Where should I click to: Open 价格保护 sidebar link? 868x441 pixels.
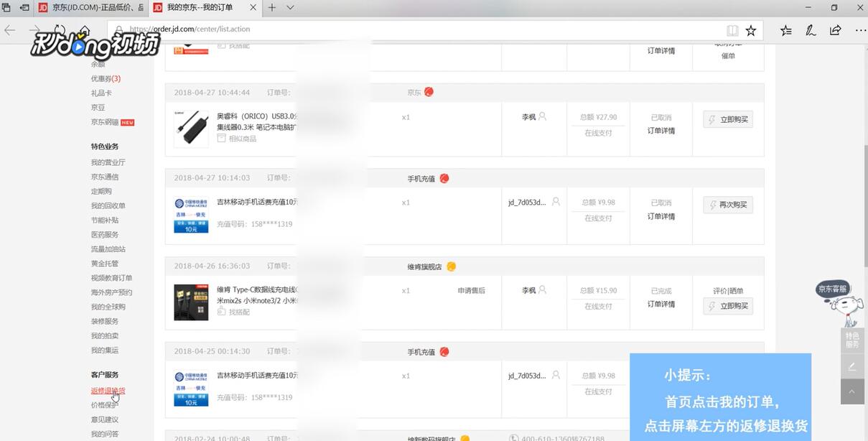(105, 405)
